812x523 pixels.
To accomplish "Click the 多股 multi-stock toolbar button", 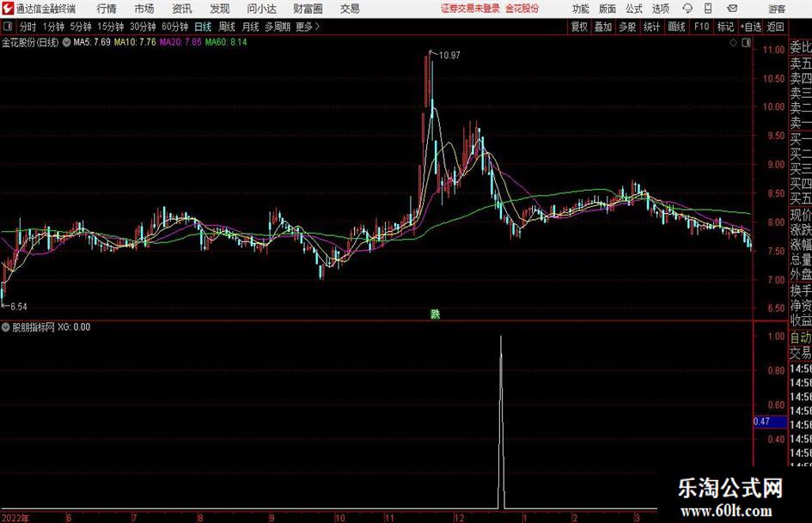I will tap(627, 27).
